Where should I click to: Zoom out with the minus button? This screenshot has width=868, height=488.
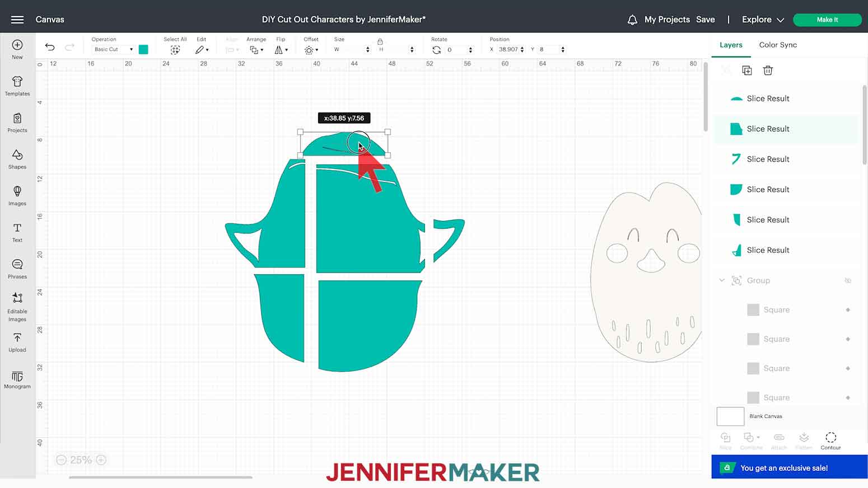(x=62, y=460)
